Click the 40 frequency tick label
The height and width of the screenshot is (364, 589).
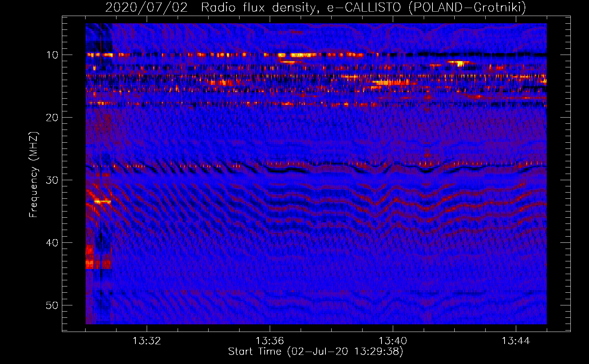point(52,243)
